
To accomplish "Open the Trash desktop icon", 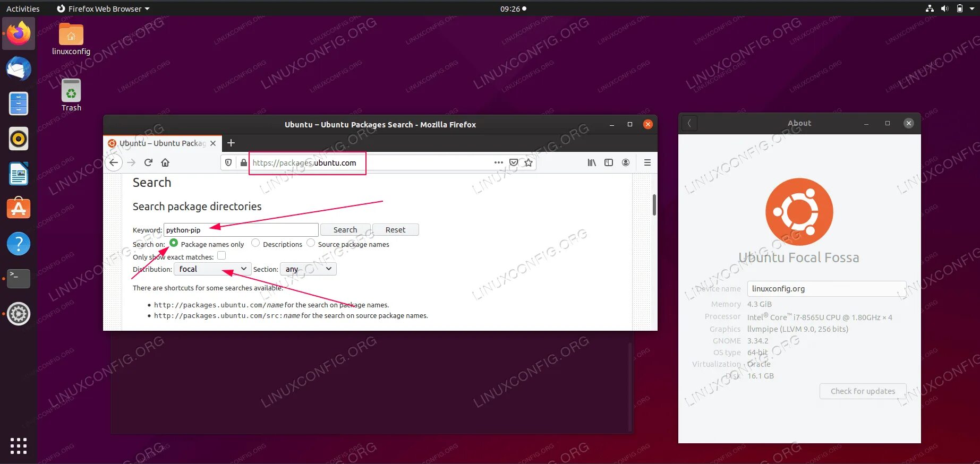I will 71,96.
